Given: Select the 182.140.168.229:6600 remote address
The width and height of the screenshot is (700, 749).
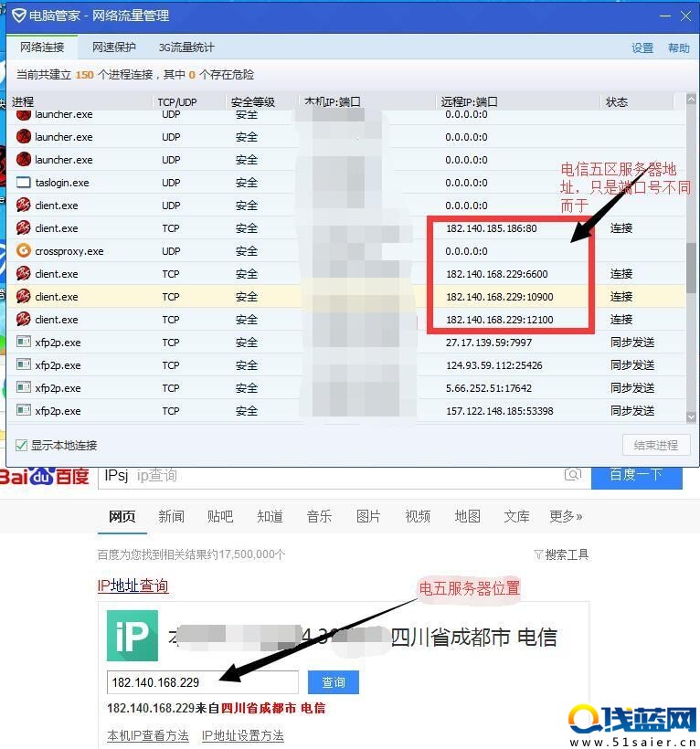Looking at the screenshot, I should [497, 274].
